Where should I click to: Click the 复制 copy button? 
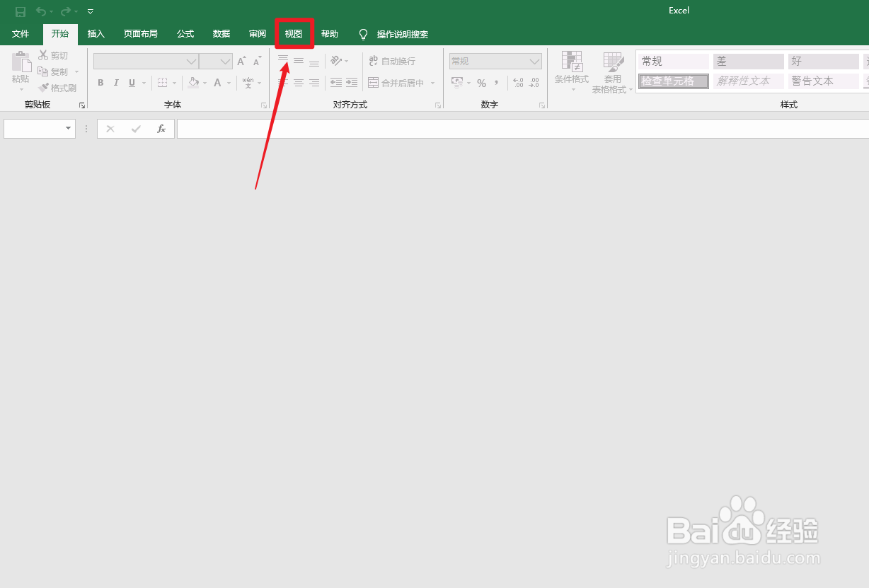52,71
